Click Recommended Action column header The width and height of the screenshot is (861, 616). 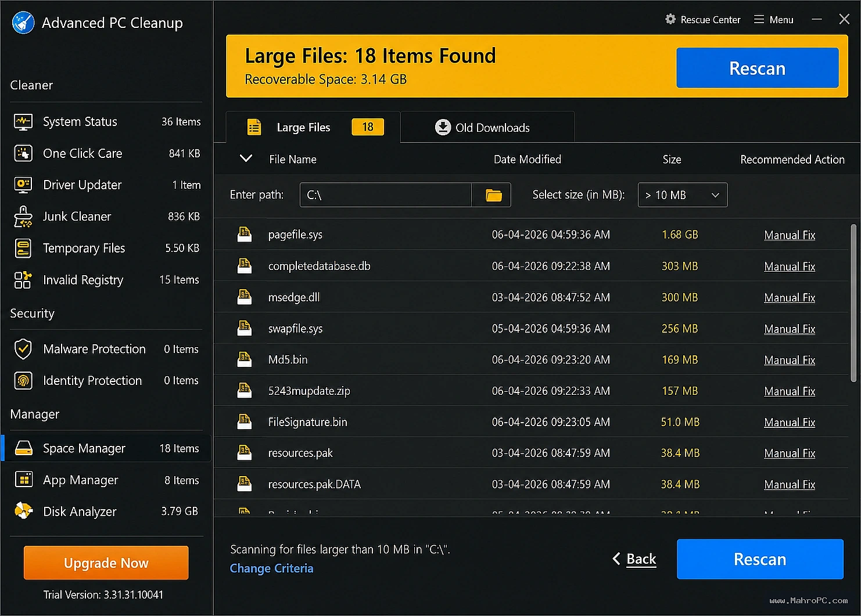[792, 159]
